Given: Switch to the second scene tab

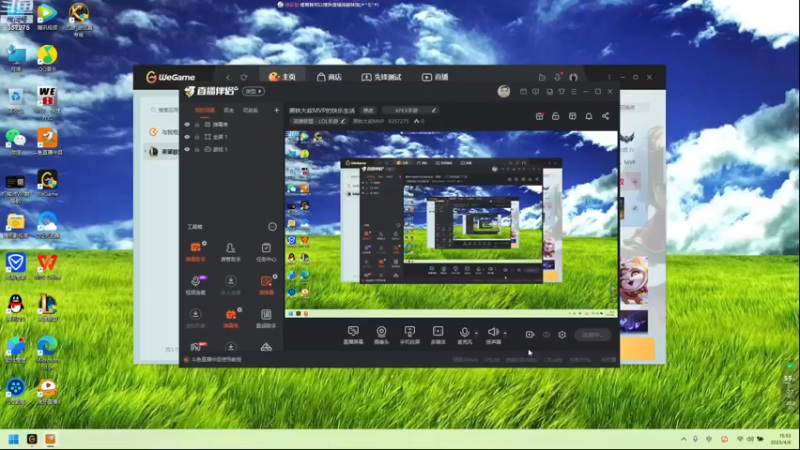Looking at the screenshot, I should click(x=229, y=110).
